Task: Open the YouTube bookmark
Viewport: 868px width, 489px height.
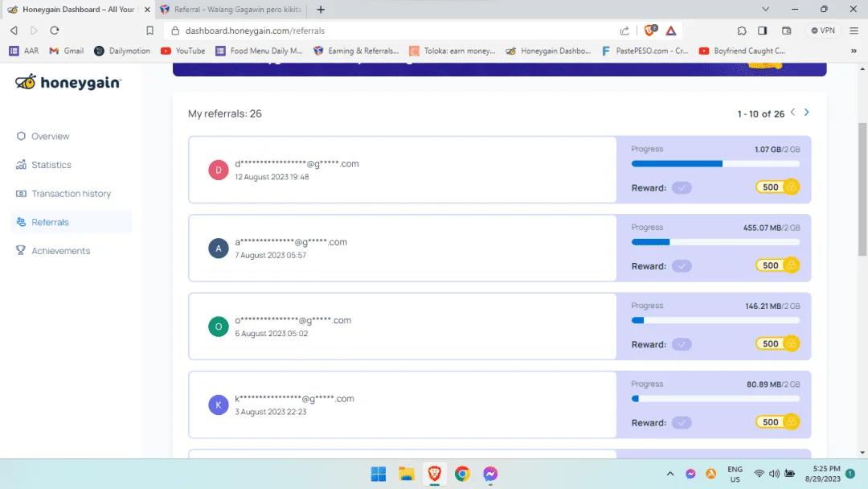Action: point(182,51)
